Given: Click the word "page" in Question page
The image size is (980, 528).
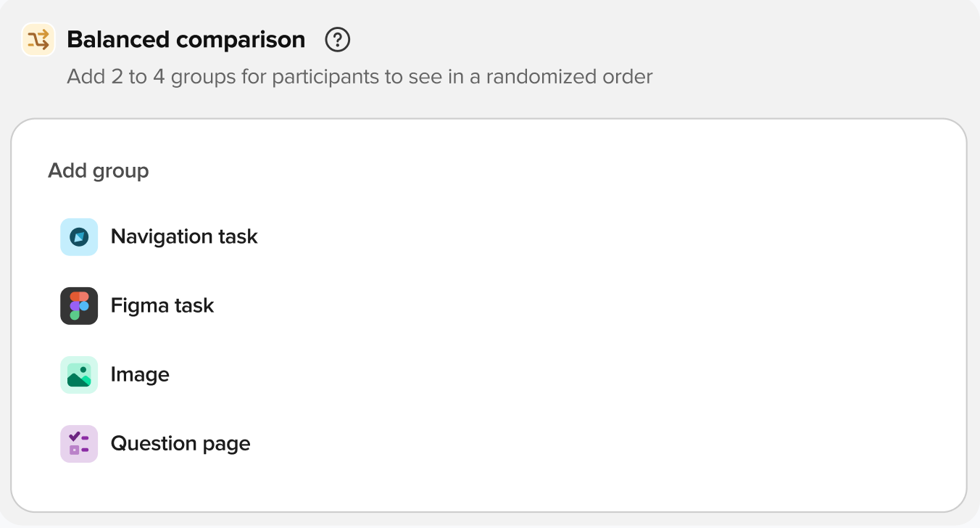Looking at the screenshot, I should [227, 443].
